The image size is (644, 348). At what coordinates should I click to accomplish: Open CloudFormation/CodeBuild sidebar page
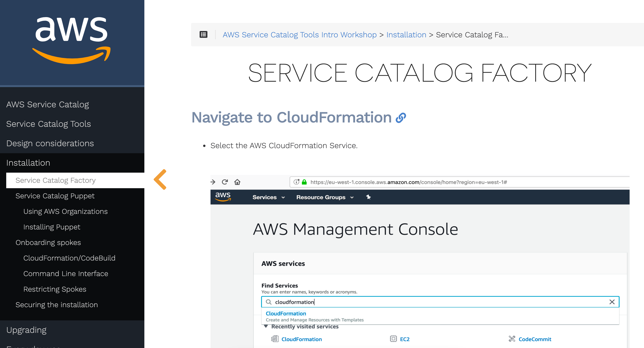click(69, 258)
